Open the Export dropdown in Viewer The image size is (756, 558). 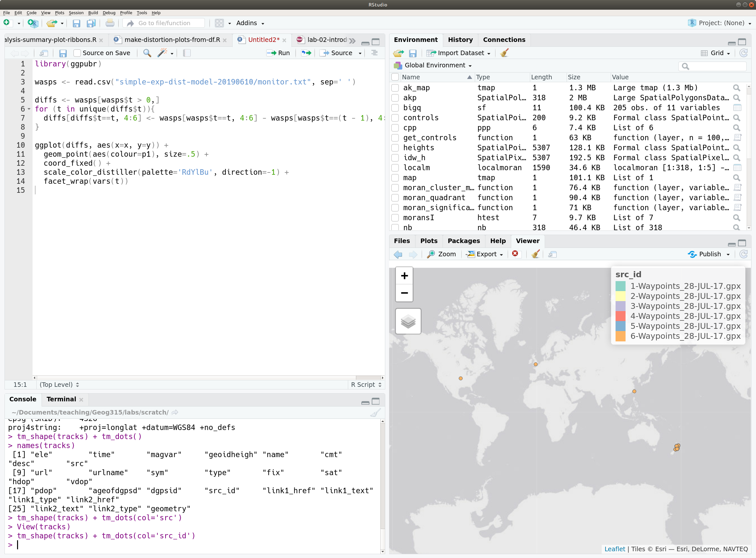click(x=485, y=254)
